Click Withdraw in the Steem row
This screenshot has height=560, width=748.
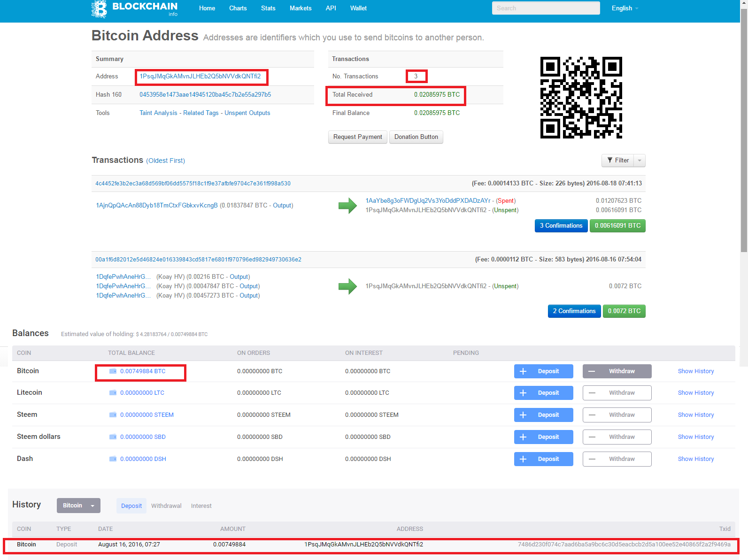tap(617, 415)
